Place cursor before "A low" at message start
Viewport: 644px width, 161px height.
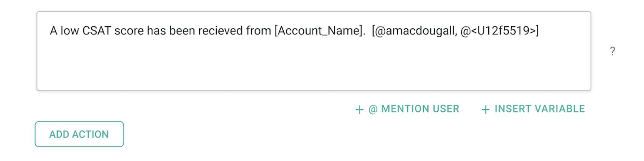(x=50, y=31)
